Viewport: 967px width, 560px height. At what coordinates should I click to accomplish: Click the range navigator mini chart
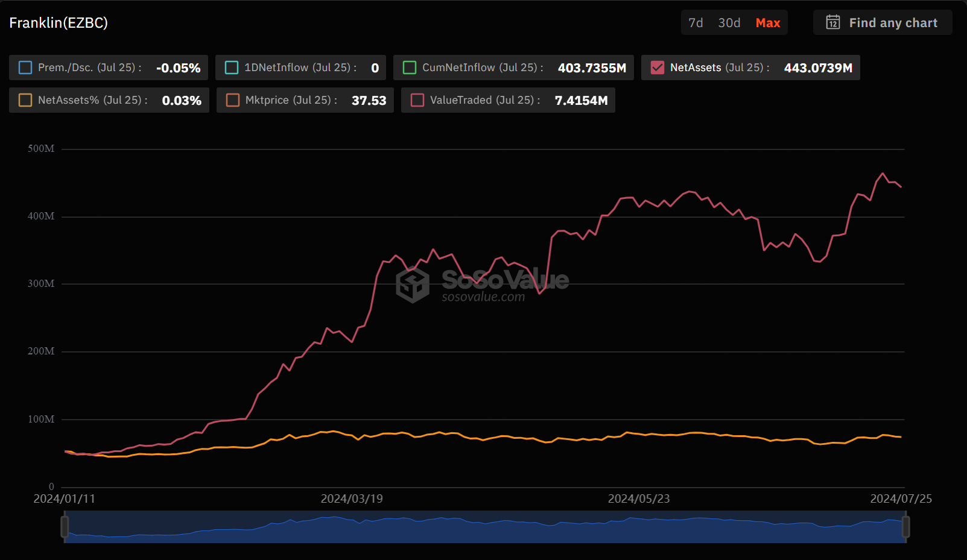[x=485, y=527]
